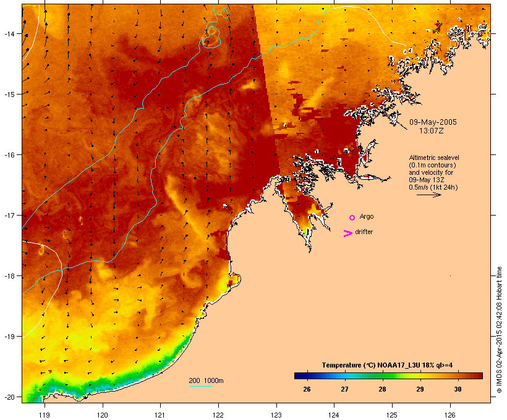Click the magenta Argo circle legend symbol

(352, 217)
